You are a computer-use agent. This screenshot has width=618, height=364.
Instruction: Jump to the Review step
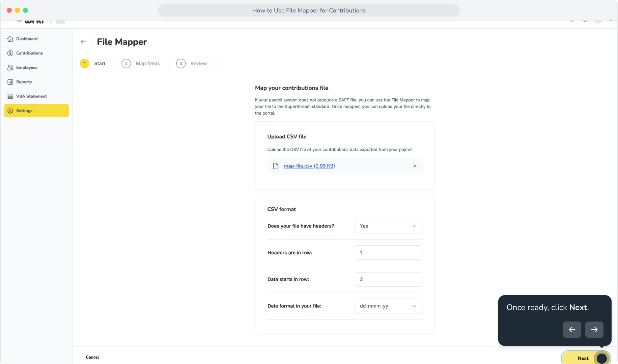[192, 63]
